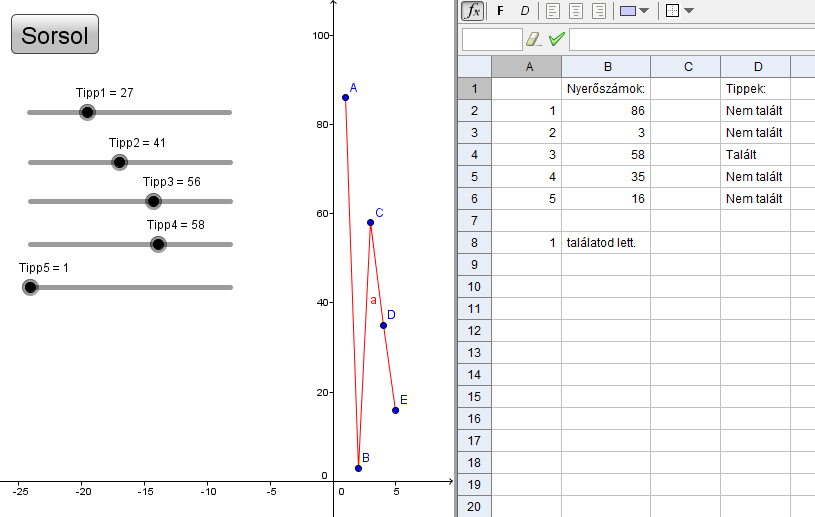Select point A on the graph
Image resolution: width=815 pixels, height=517 pixels.
pos(345,97)
